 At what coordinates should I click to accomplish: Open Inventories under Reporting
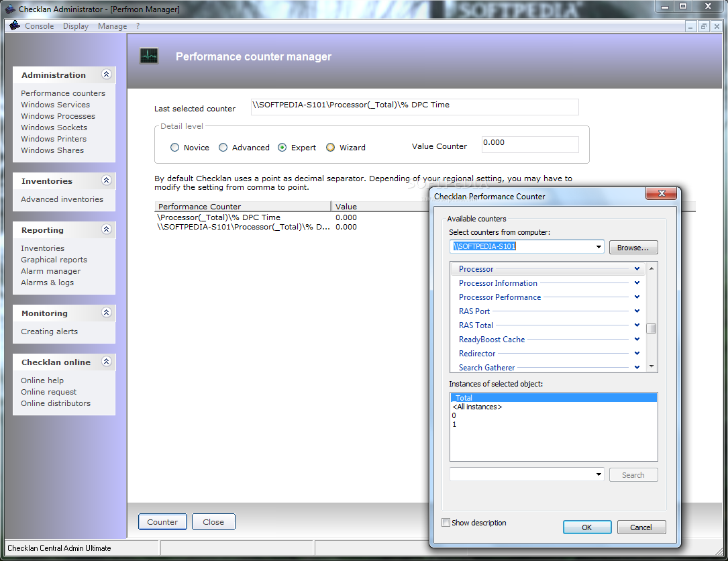pyautogui.click(x=43, y=248)
